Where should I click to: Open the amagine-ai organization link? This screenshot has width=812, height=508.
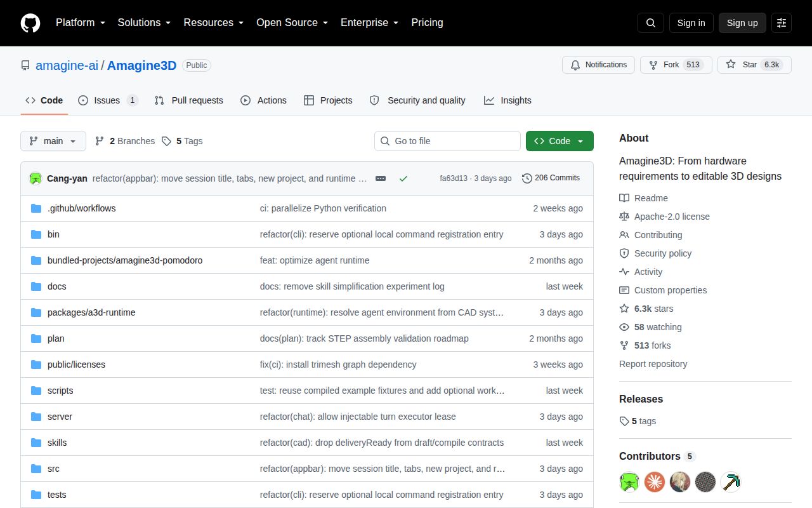click(x=67, y=65)
